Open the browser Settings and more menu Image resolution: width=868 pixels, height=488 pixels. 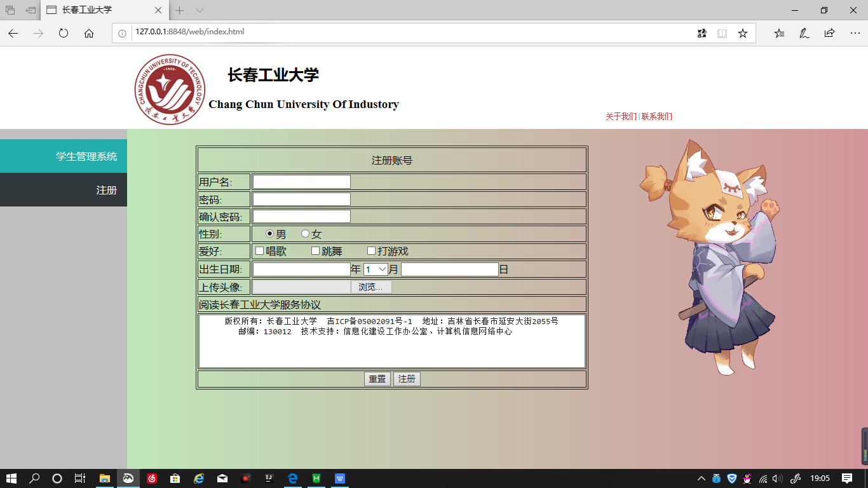[x=855, y=33]
